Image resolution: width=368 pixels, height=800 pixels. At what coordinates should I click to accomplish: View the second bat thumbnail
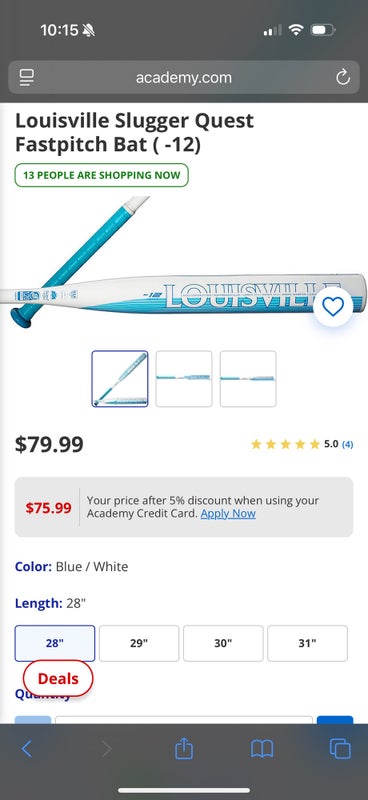click(184, 379)
